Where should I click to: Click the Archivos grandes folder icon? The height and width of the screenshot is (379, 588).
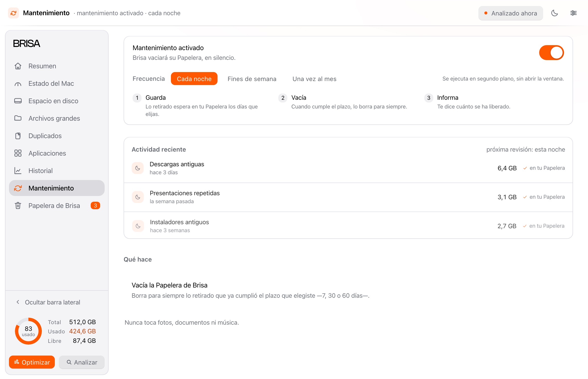(18, 118)
